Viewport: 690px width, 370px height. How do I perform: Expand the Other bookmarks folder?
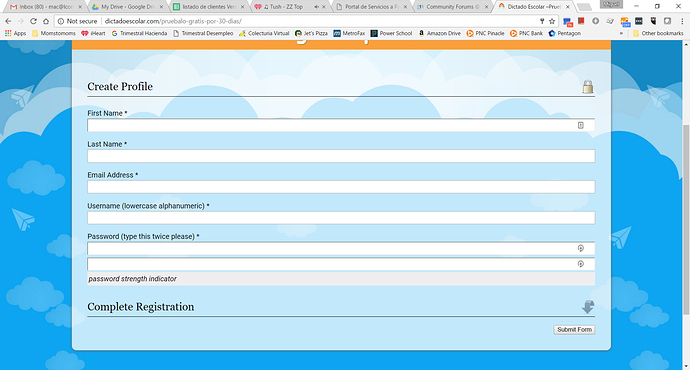[658, 33]
